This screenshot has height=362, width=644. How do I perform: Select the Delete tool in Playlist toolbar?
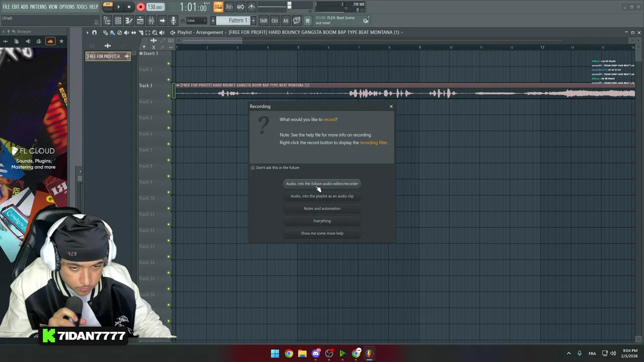(x=119, y=32)
